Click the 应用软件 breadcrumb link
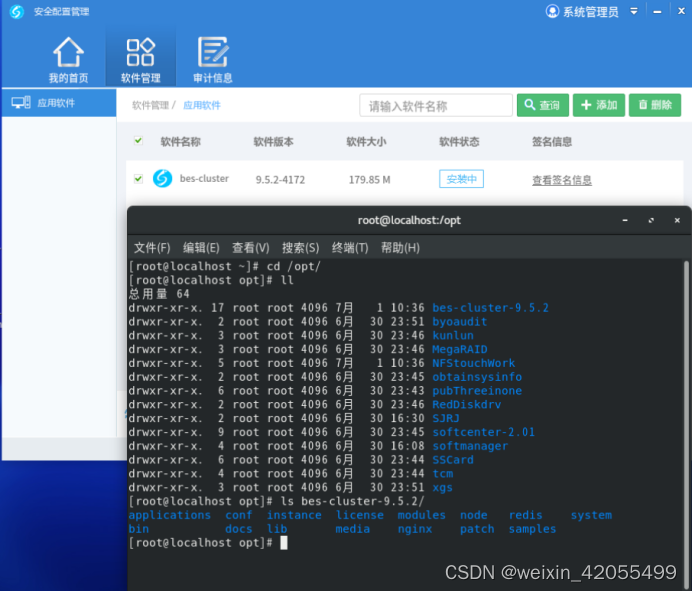Screen dimensions: 693x592 202,105
